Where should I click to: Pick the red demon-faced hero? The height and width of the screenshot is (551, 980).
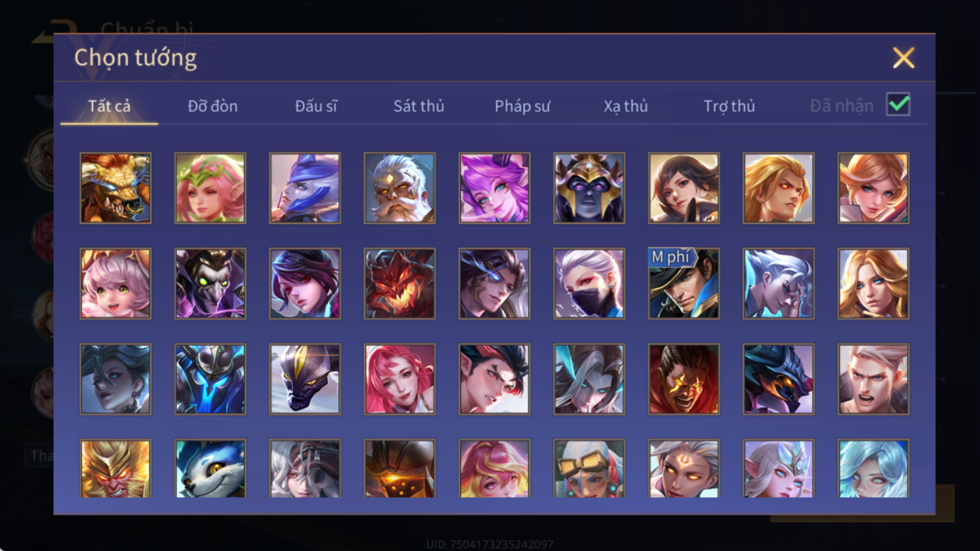pyautogui.click(x=400, y=284)
